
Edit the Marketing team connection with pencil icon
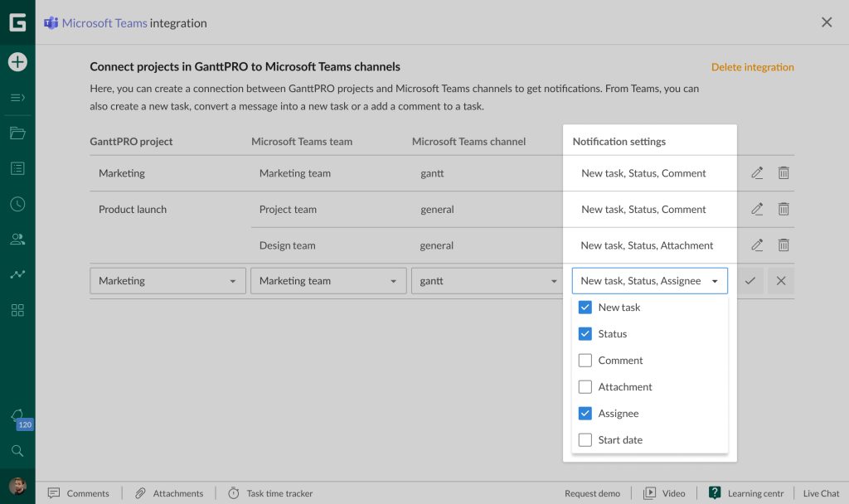pyautogui.click(x=756, y=173)
